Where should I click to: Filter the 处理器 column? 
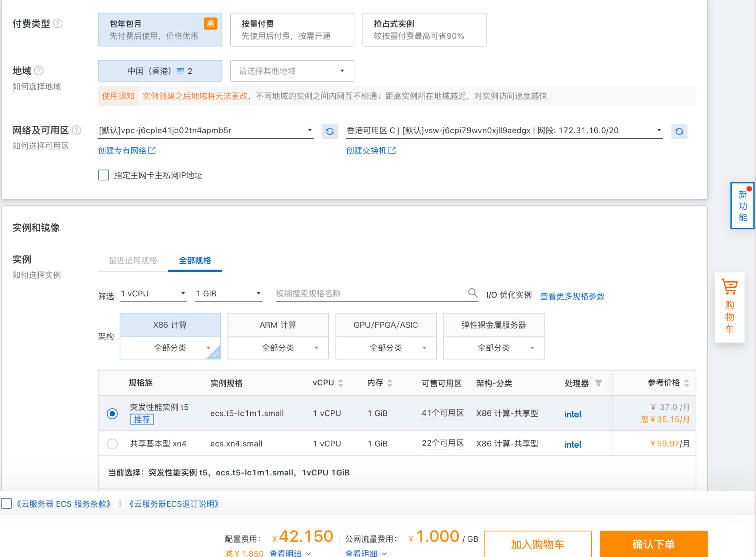598,383
